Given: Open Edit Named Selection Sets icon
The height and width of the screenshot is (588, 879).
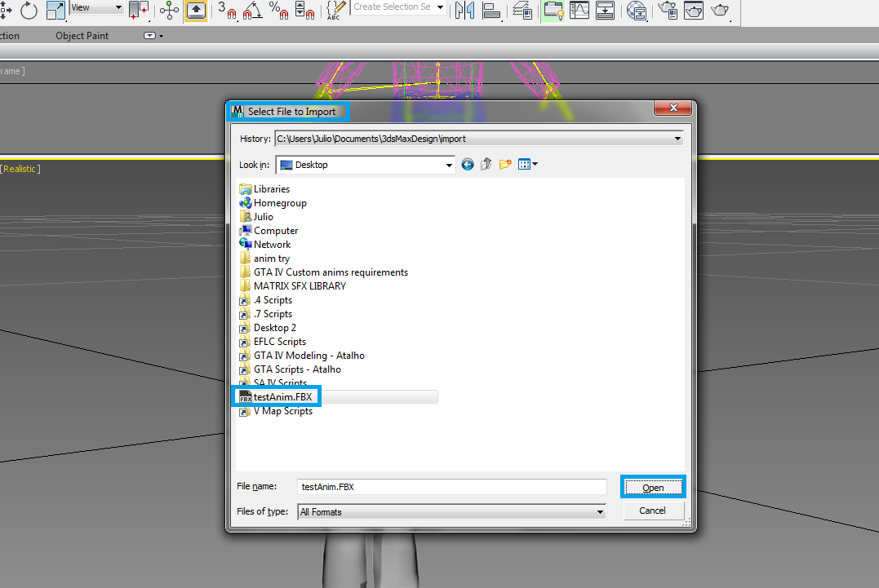Looking at the screenshot, I should (335, 10).
